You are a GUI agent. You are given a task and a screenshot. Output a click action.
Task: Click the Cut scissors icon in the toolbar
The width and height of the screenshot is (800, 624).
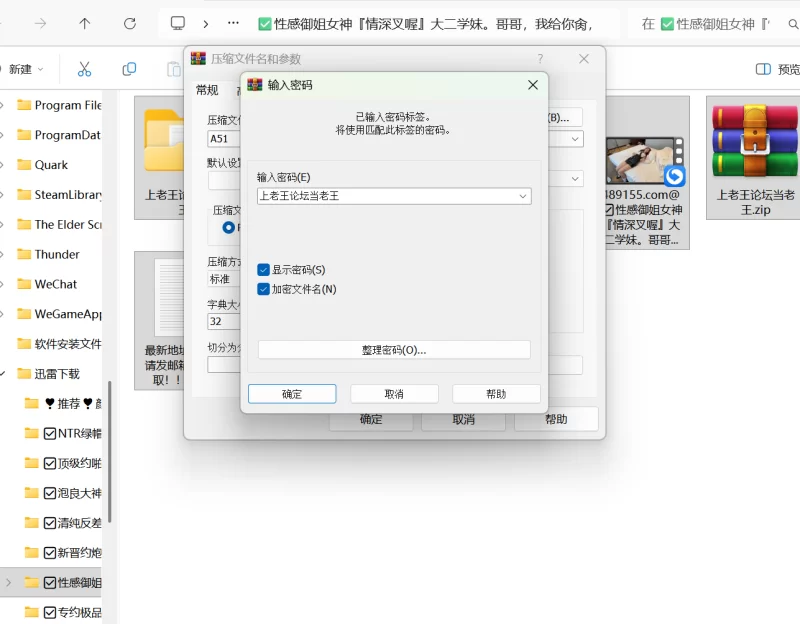pyautogui.click(x=85, y=69)
